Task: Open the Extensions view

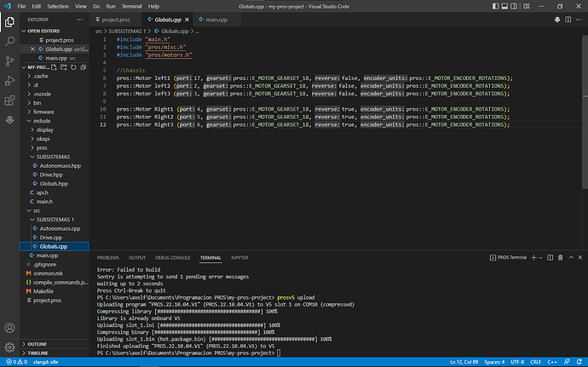Action: (9, 100)
